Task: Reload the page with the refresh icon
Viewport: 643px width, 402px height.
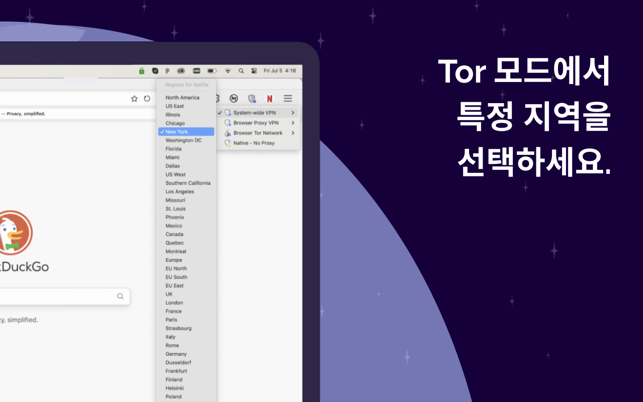Action: coord(147,98)
